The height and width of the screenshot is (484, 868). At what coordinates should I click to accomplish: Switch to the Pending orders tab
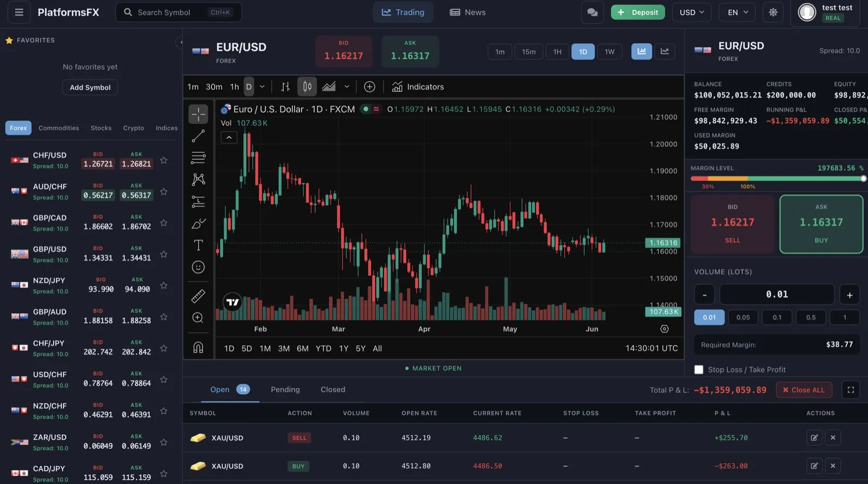pos(285,390)
